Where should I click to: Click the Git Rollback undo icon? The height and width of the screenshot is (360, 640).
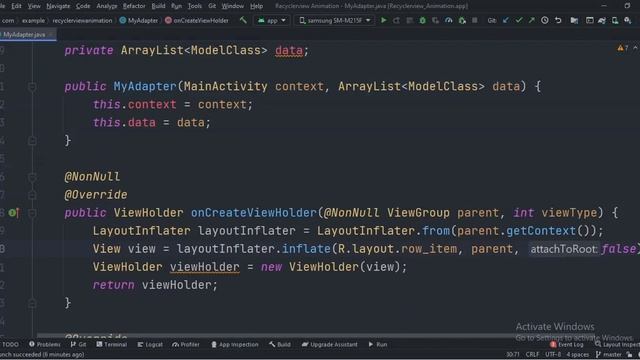click(558, 20)
